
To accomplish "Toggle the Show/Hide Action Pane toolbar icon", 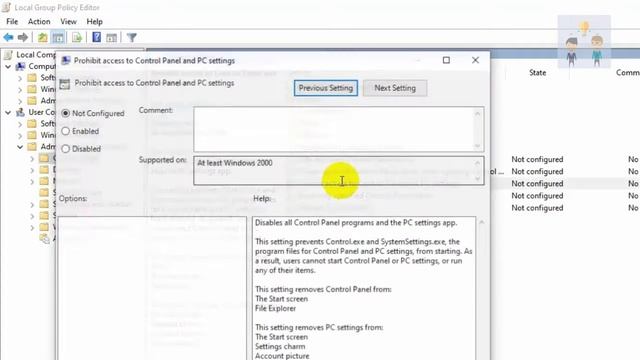I will coord(111,38).
